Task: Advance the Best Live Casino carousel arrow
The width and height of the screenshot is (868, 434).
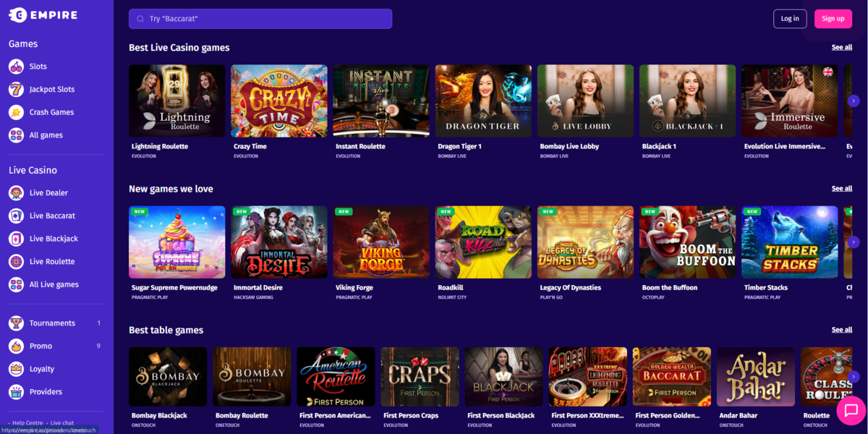Action: pyautogui.click(x=854, y=101)
